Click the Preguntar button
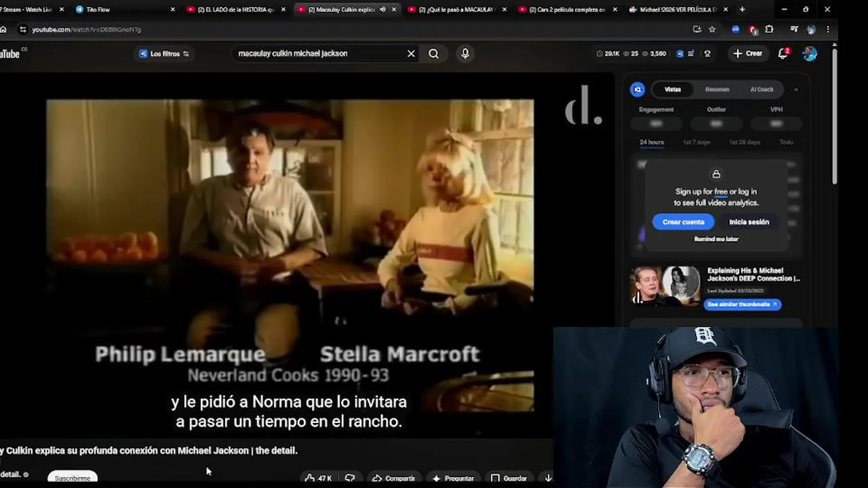The width and height of the screenshot is (868, 488). pyautogui.click(x=453, y=479)
